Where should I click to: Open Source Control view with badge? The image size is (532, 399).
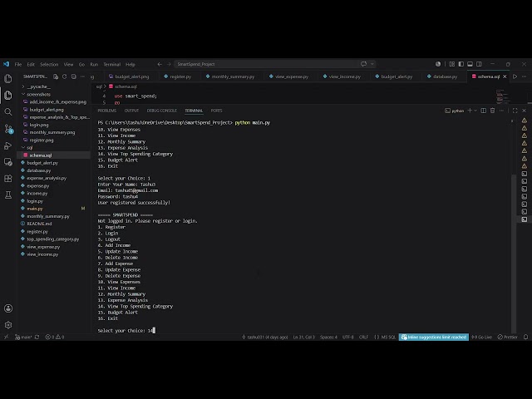point(8,129)
